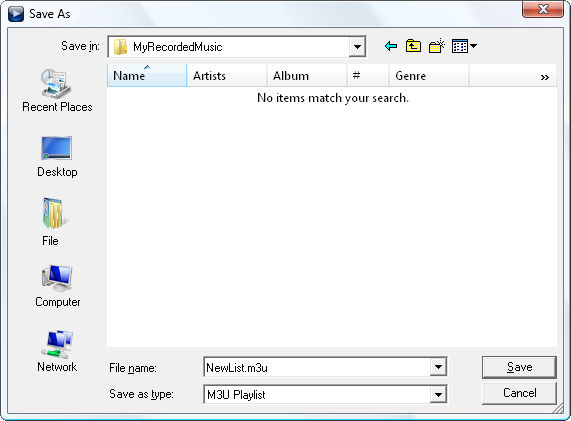Go back using the blue arrow icon

[391, 46]
